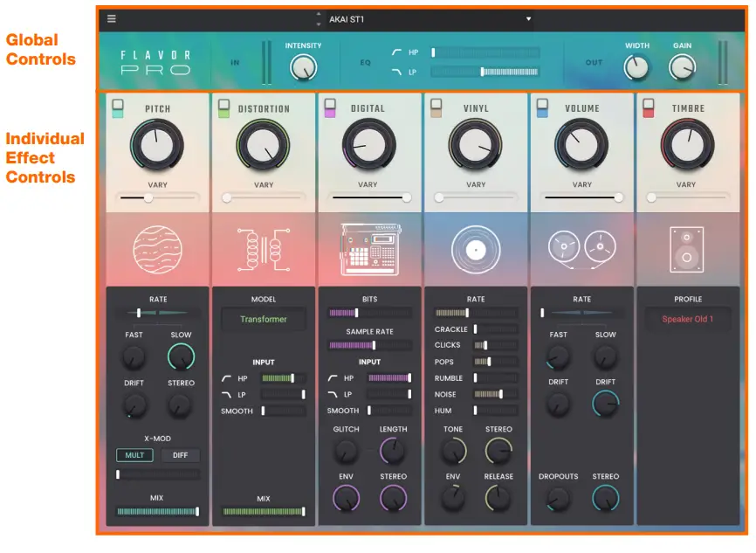The width and height of the screenshot is (756, 553).
Task: Open the AKAI ST1 preset dropdown
Action: [430, 19]
